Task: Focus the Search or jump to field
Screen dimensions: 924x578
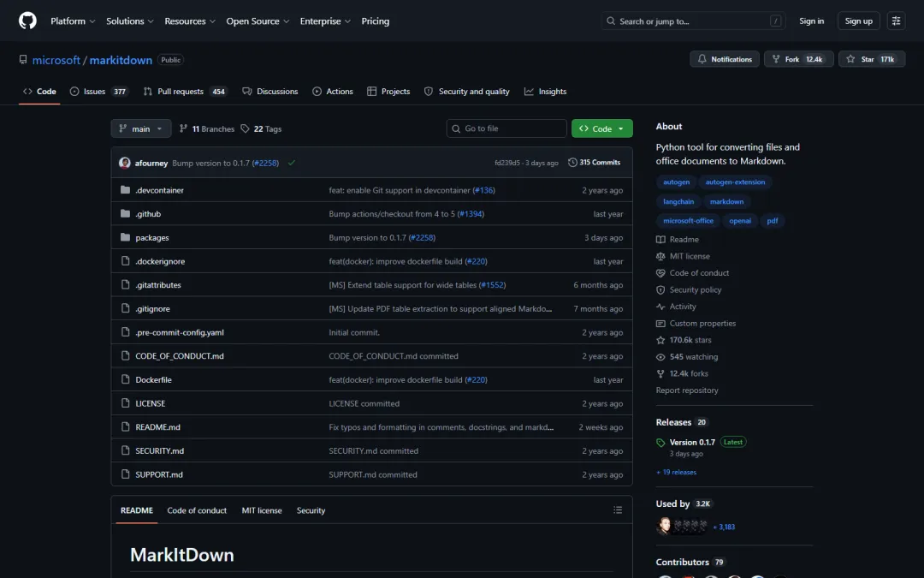Action: click(x=694, y=21)
